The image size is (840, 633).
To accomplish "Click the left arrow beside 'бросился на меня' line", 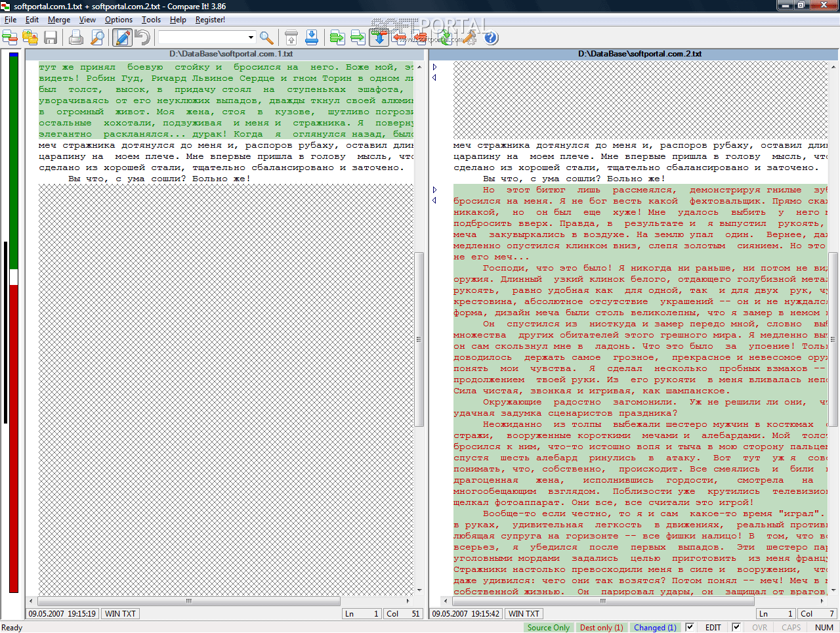I will pos(434,200).
